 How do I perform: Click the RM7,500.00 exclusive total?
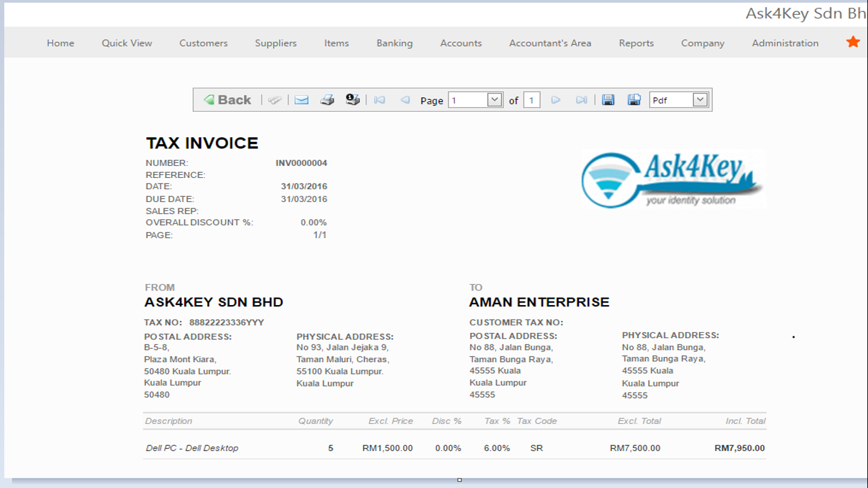pos(635,448)
